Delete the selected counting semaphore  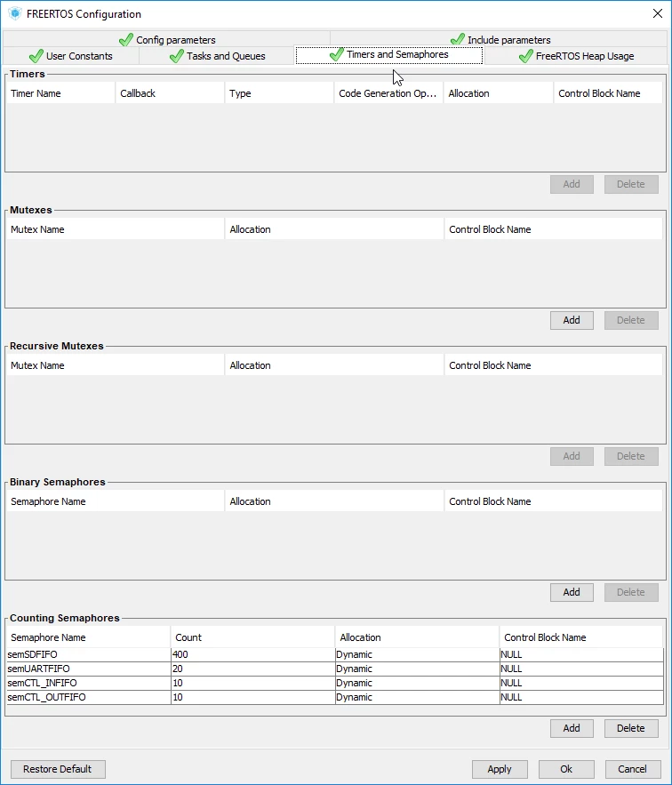(x=631, y=728)
